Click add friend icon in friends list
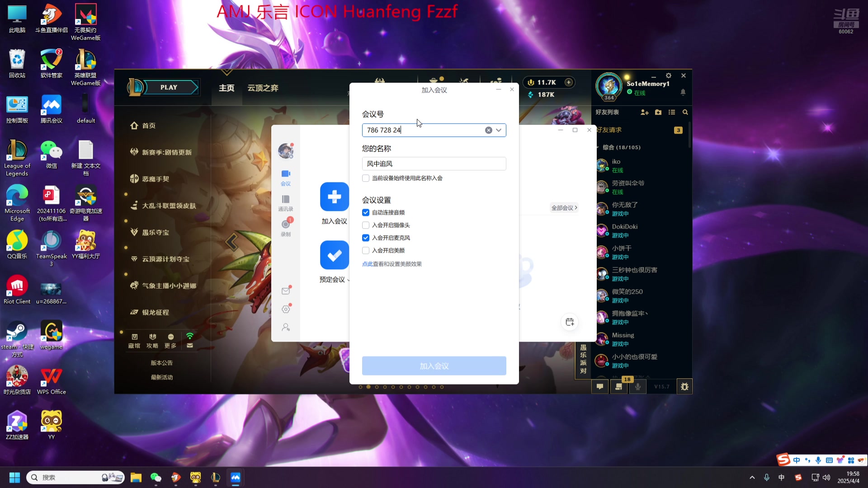The width and height of the screenshot is (868, 488). (x=645, y=112)
